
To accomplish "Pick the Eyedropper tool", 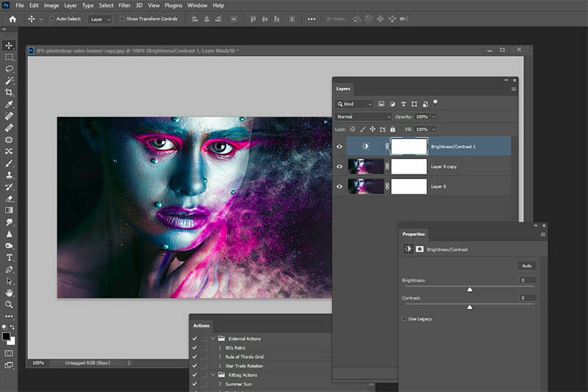I will 10,104.
